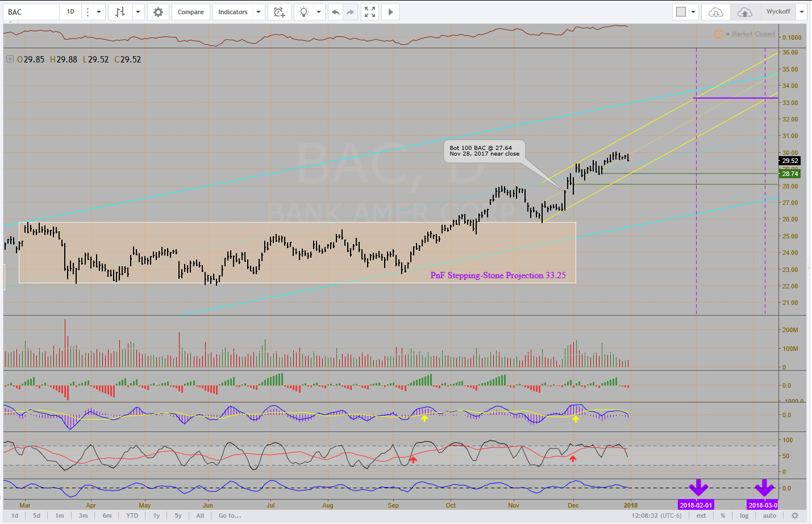Viewport: 812px width, 524px height.
Task: Save chart with cloud upload icon
Action: coord(744,12)
